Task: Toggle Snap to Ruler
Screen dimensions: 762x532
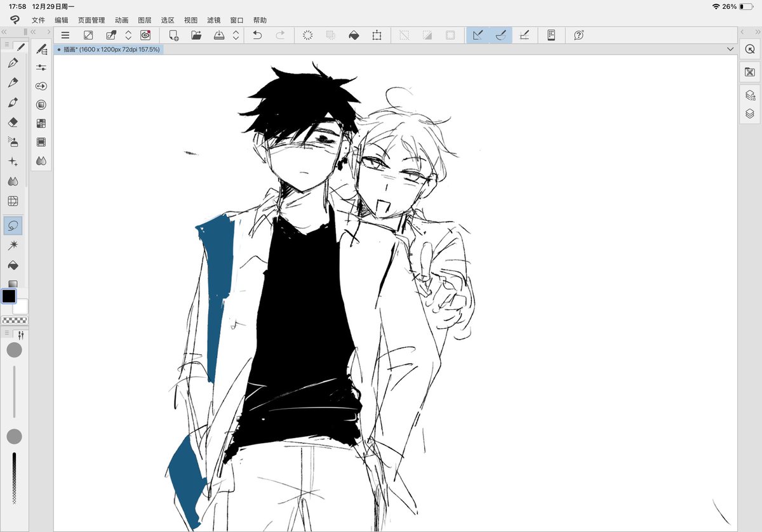Action: pos(478,36)
